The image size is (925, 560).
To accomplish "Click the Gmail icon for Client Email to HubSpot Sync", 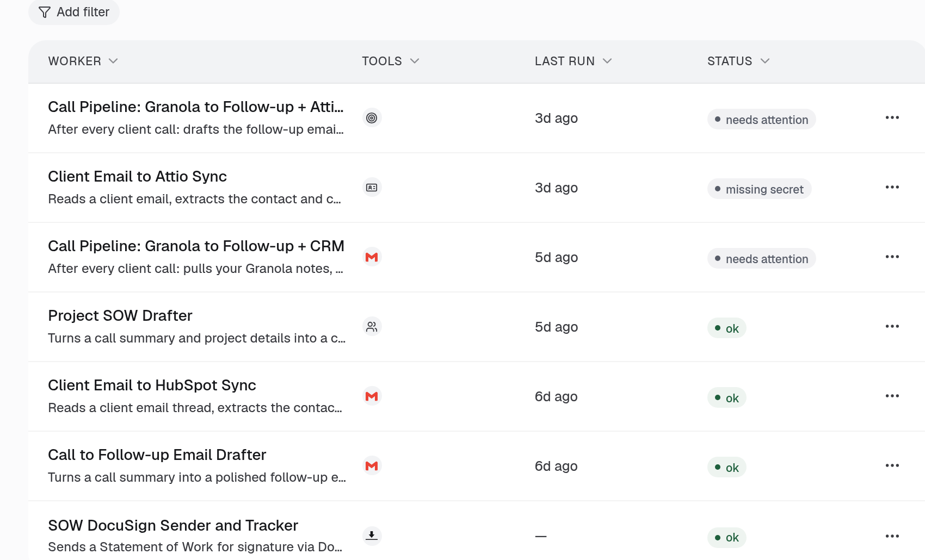I will [x=372, y=396].
